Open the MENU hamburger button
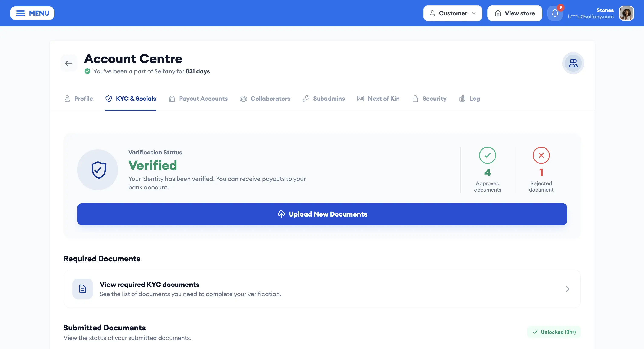Screen dimensions: 644x349 pyautogui.click(x=32, y=13)
